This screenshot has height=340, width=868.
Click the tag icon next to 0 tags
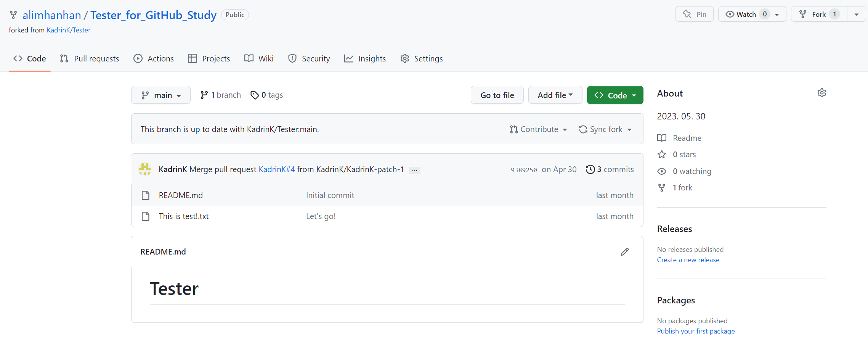[x=255, y=95]
